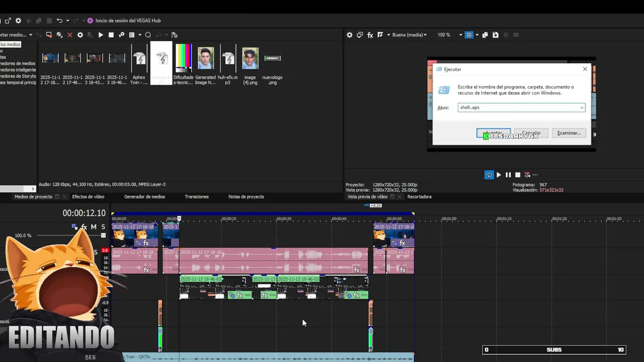Expand overlays dropdown arrow beside grid icon
Screen dimensions: 644x362
(477, 35)
